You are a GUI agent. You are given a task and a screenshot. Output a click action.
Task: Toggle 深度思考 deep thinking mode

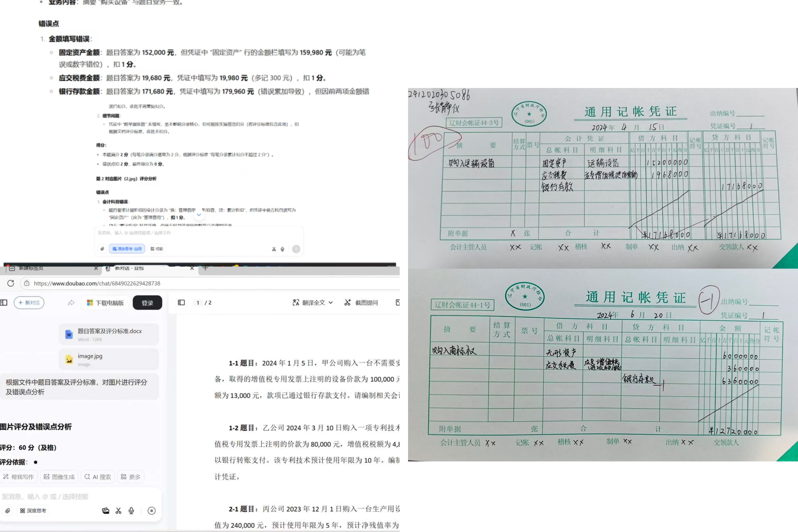click(33, 511)
